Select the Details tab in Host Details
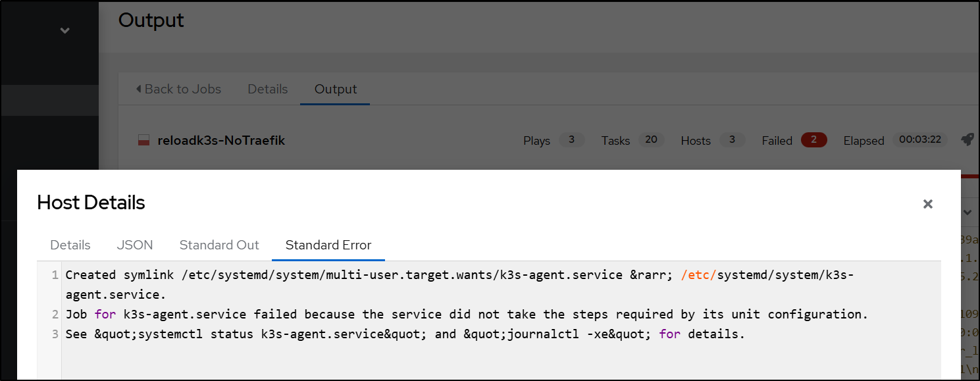 point(70,245)
